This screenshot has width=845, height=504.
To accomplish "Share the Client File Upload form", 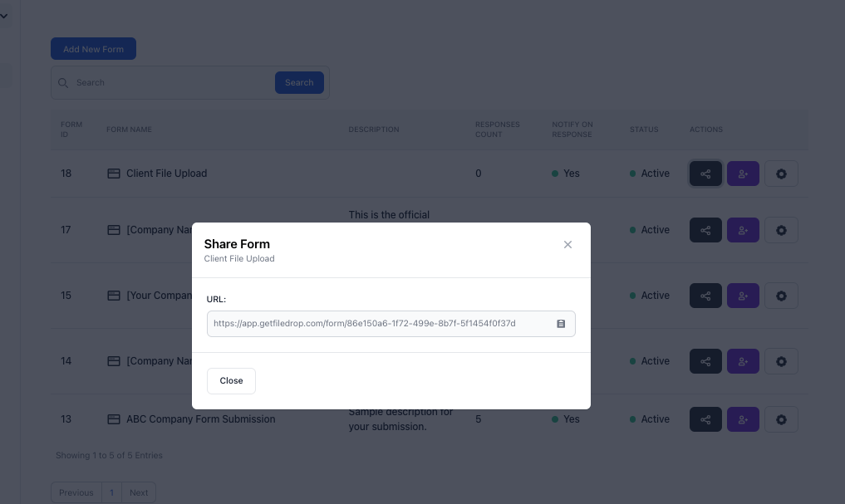I will 705,174.
